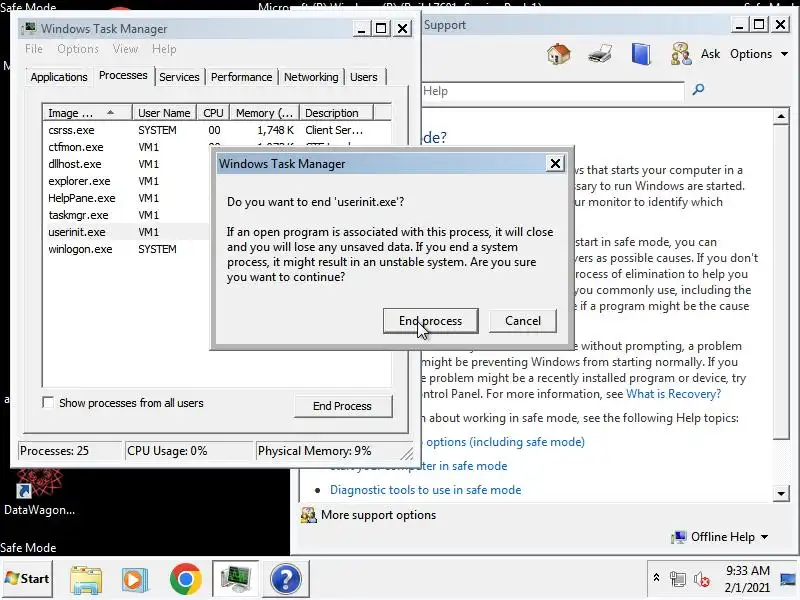Open Google Chrome from taskbar

pyautogui.click(x=185, y=579)
